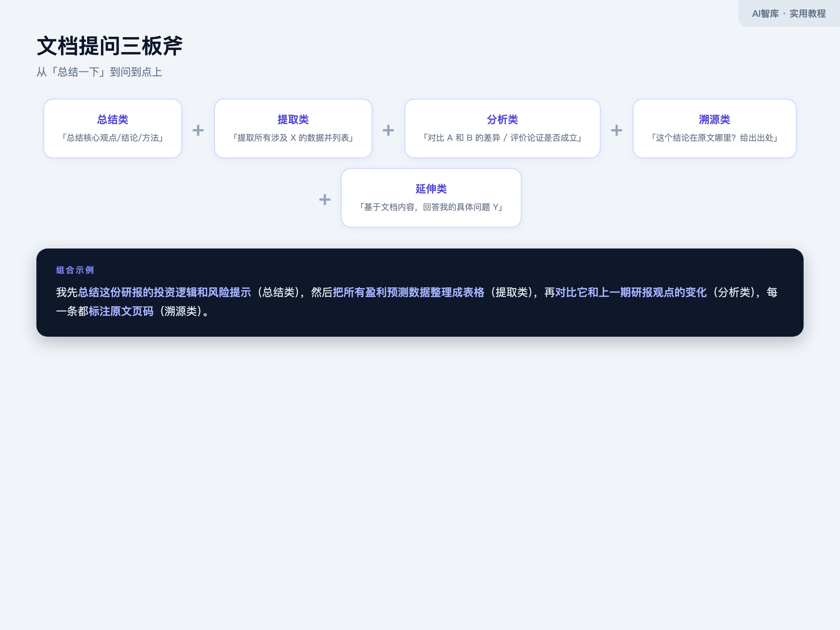Click the 延伸类 card title

point(431,189)
